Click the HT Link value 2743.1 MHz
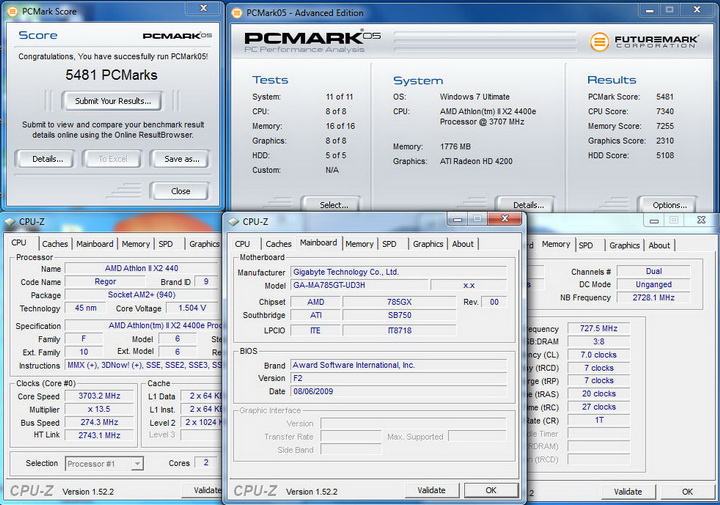The image size is (720, 505). [x=99, y=435]
